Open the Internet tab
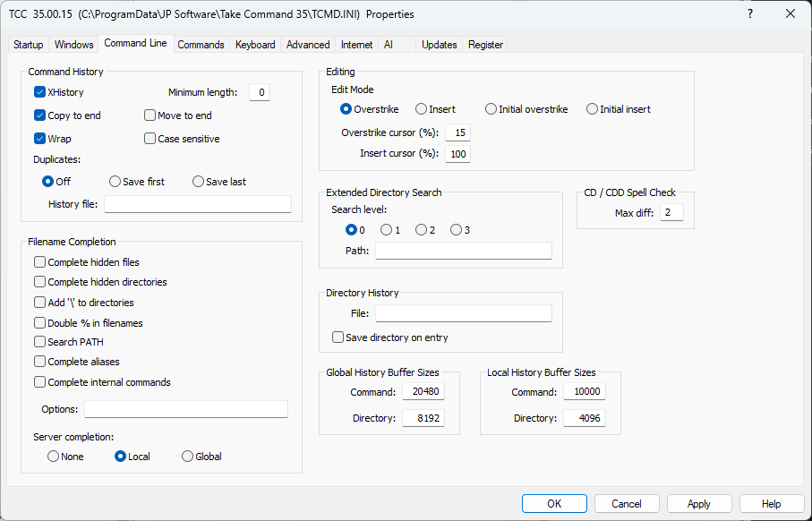The width and height of the screenshot is (812, 521). click(357, 45)
